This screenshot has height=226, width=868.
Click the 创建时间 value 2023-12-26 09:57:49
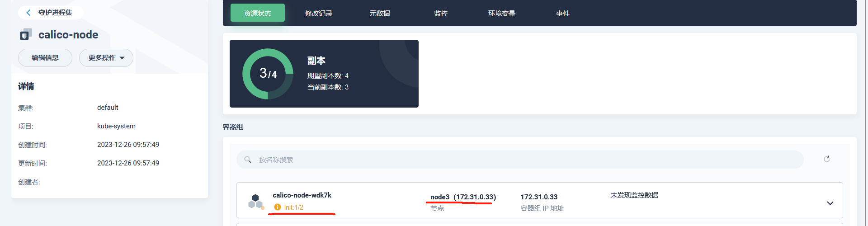click(x=128, y=145)
